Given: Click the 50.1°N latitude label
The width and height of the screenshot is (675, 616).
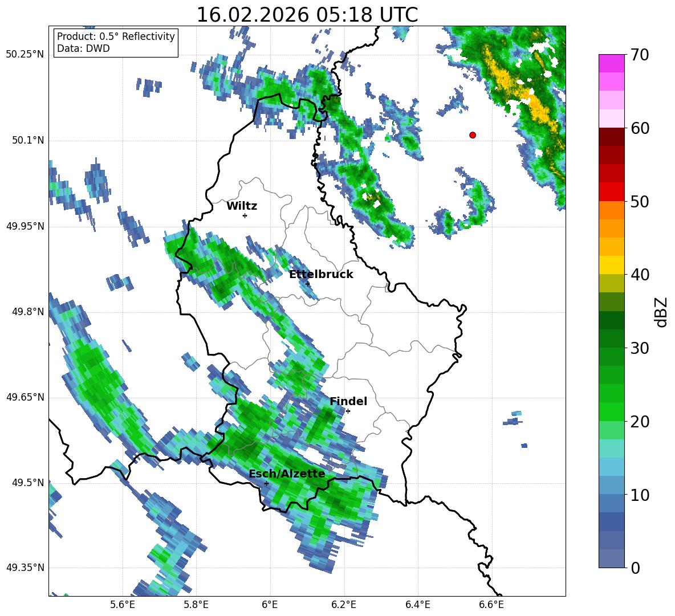Looking at the screenshot, I should click(x=27, y=140).
